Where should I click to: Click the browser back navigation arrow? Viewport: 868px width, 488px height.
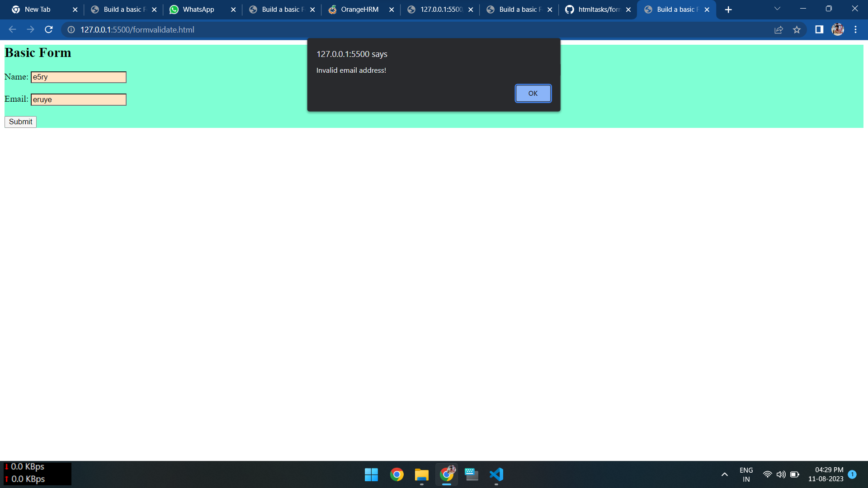[12, 29]
